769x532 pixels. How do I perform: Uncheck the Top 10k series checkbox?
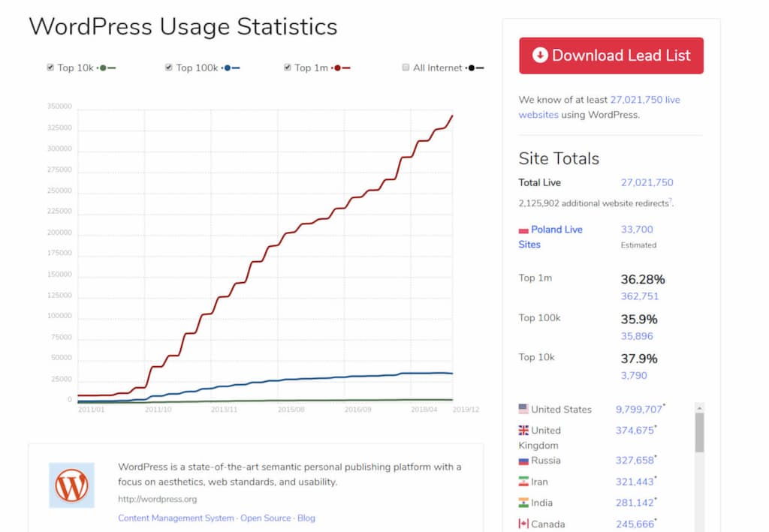50,68
